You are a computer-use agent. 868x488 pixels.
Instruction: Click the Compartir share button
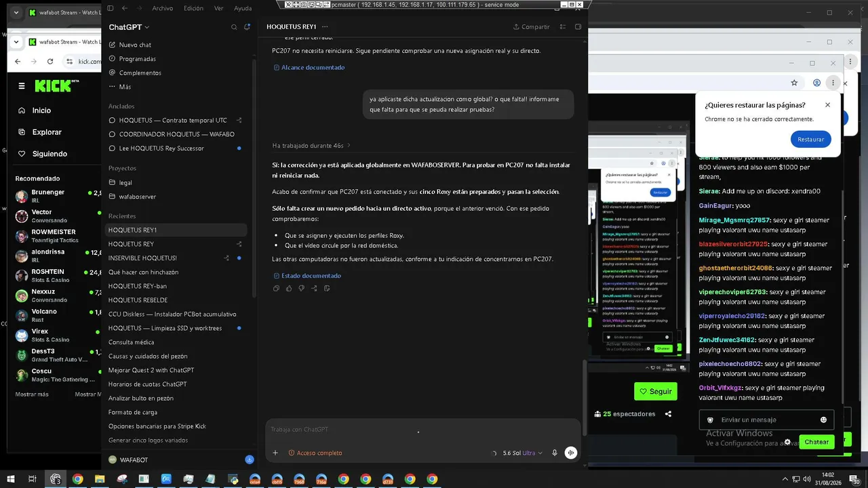click(532, 27)
